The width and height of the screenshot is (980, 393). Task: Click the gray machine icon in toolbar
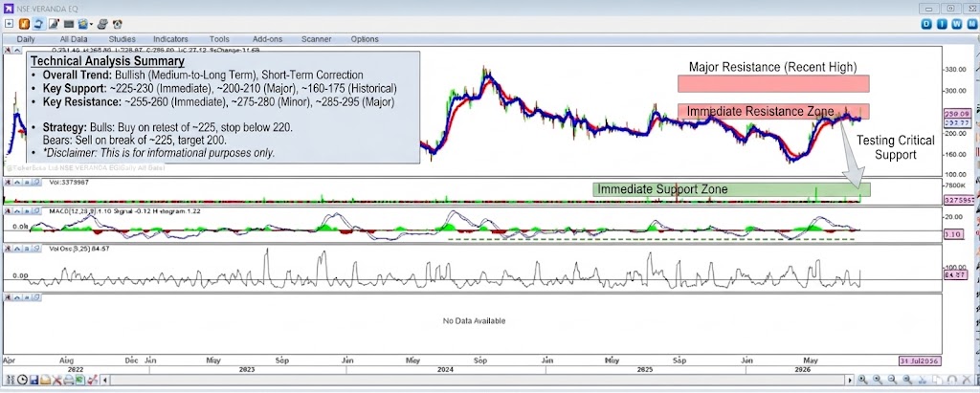point(101,24)
